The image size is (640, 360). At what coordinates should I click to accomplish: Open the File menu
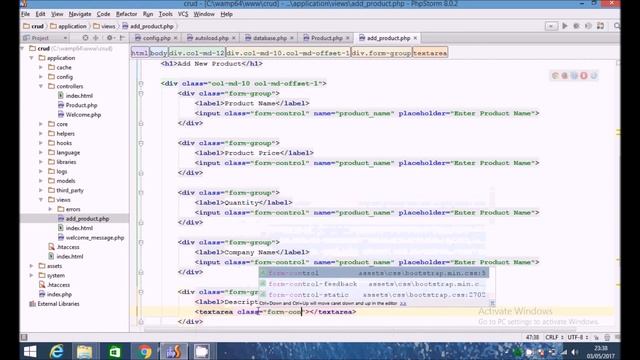tap(25, 14)
